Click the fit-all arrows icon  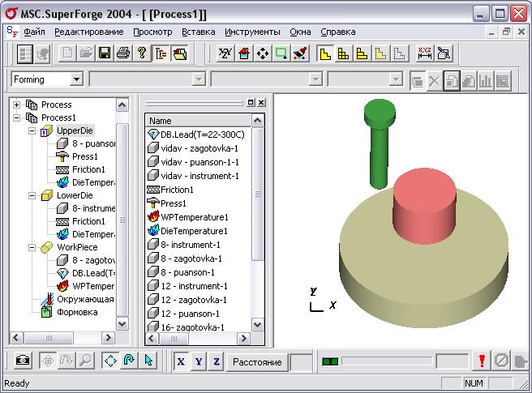262,53
